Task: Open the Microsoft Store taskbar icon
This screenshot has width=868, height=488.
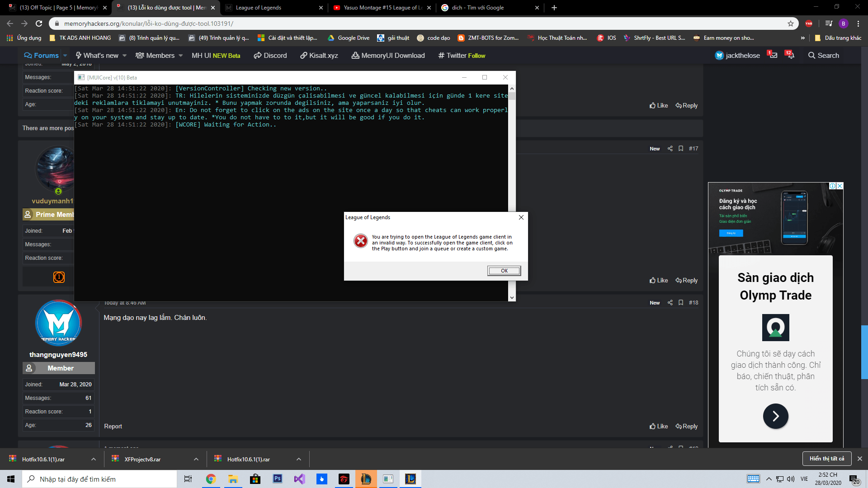Action: click(255, 479)
